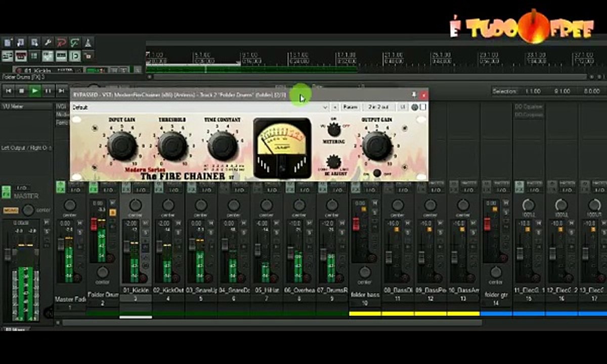Go to project end in the transport

click(61, 91)
